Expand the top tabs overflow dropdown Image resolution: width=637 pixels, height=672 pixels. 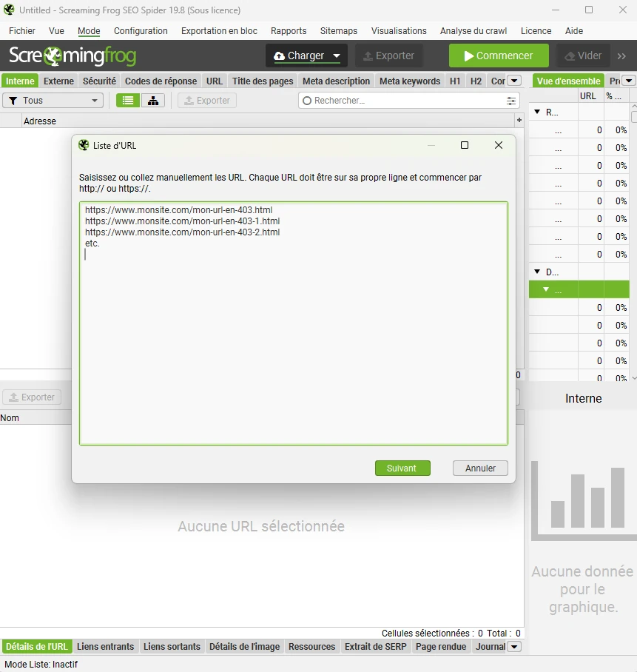coord(514,81)
